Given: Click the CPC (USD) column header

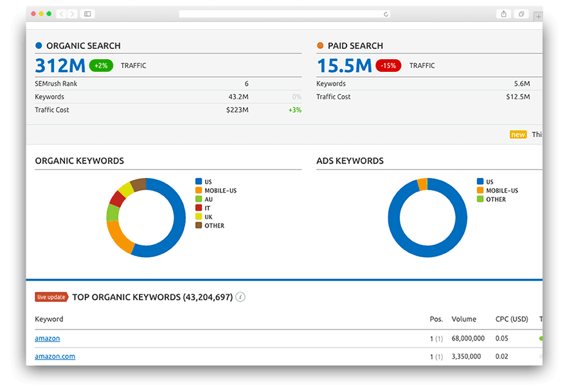Looking at the screenshot, I should (512, 319).
